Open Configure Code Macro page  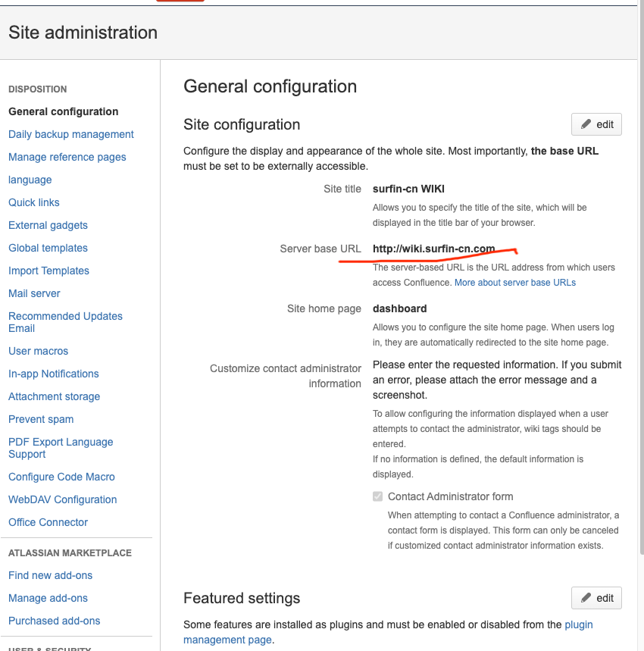(x=61, y=477)
